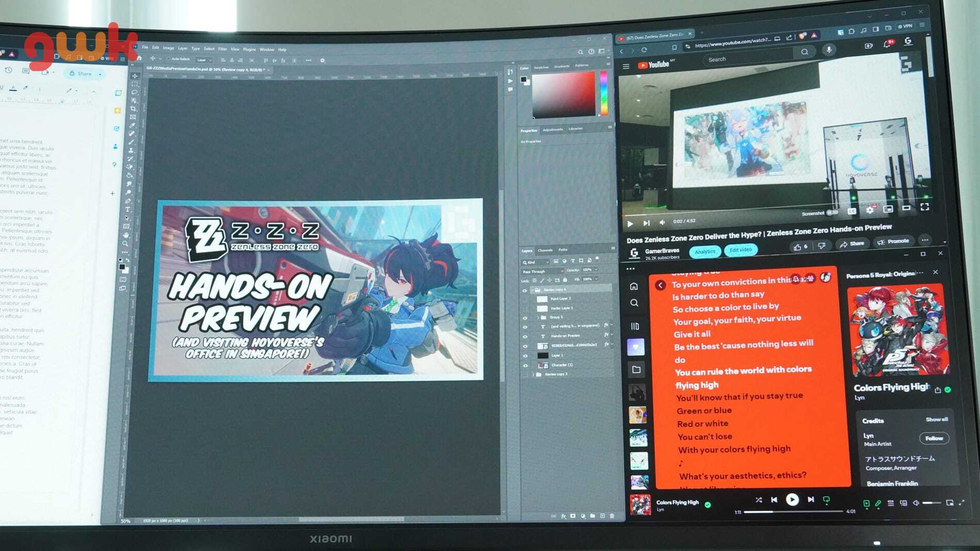Expand the Review copy 2 group
Viewport: 980px width, 551px height.
(533, 375)
